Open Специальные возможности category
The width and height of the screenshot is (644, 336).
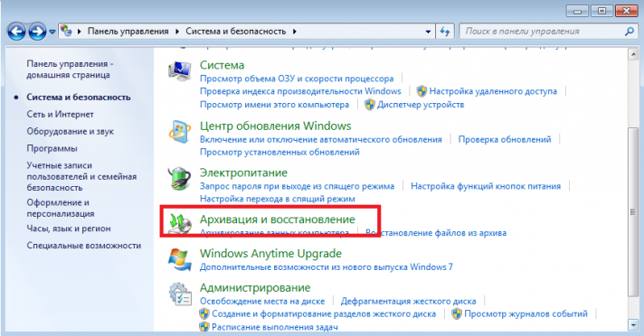point(84,246)
